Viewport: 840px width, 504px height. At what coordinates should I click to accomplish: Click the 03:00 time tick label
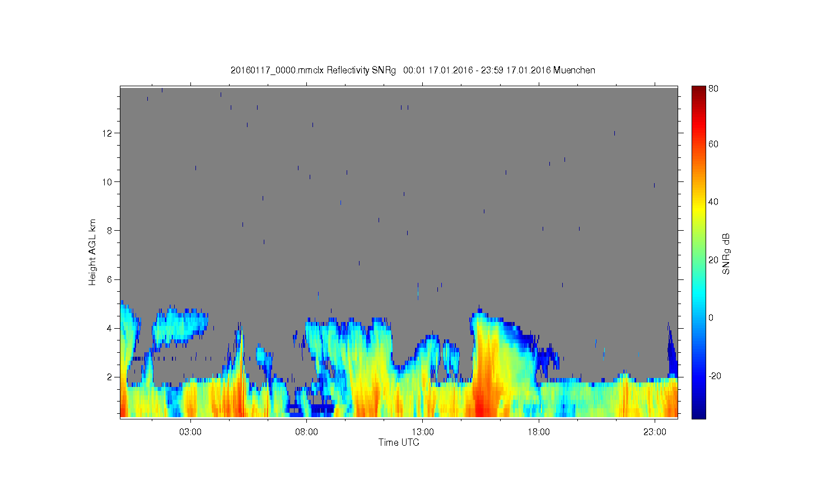(x=190, y=432)
